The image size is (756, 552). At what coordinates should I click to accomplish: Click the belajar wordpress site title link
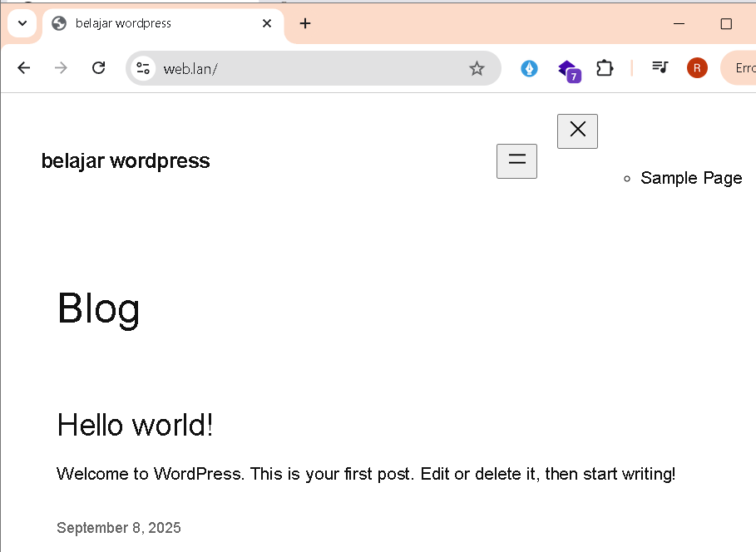[x=126, y=160]
